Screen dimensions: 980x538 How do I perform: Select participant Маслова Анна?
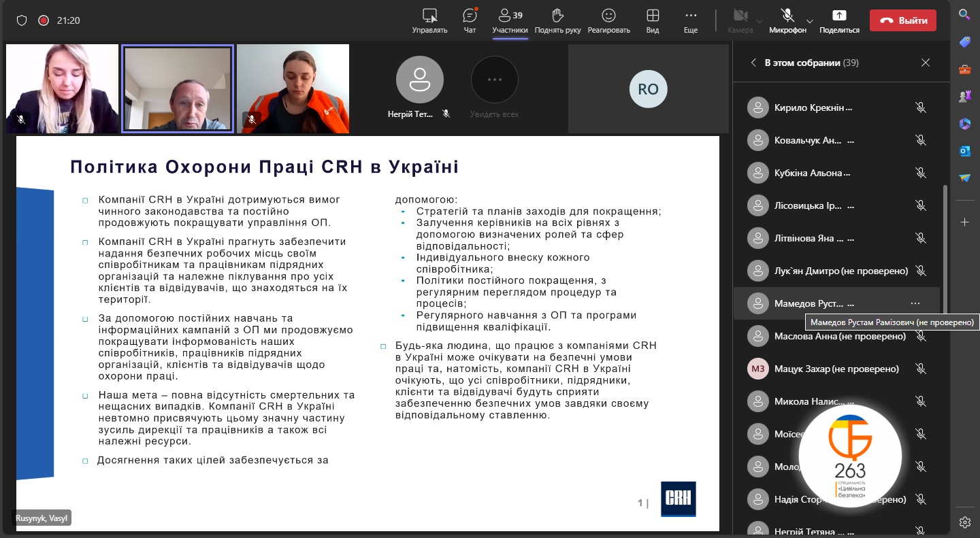point(836,336)
